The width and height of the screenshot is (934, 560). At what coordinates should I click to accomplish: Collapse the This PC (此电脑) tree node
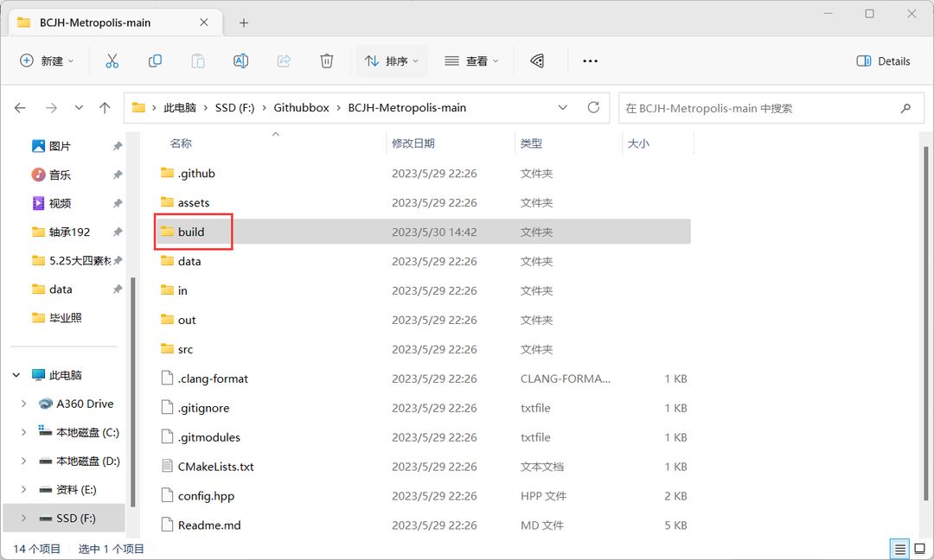tap(16, 375)
